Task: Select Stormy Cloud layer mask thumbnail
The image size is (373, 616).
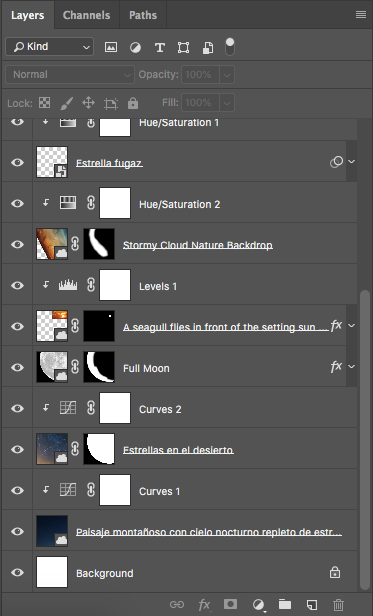Action: coord(99,244)
